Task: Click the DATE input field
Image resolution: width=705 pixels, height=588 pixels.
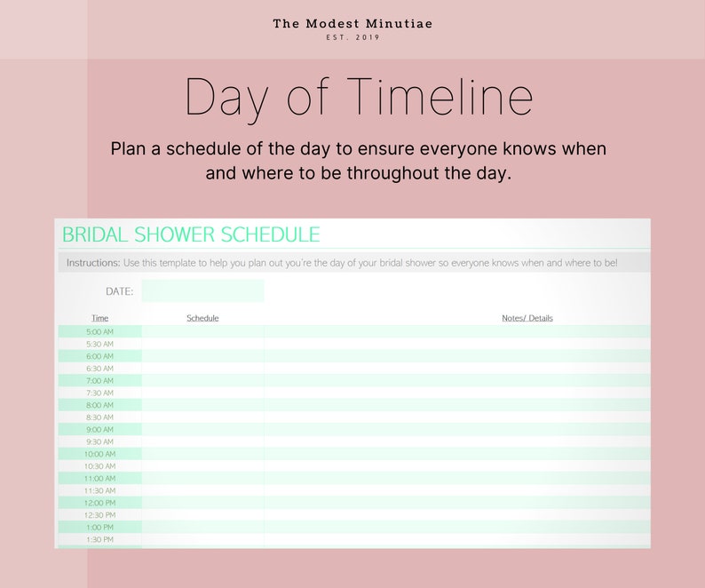Action: (202, 291)
